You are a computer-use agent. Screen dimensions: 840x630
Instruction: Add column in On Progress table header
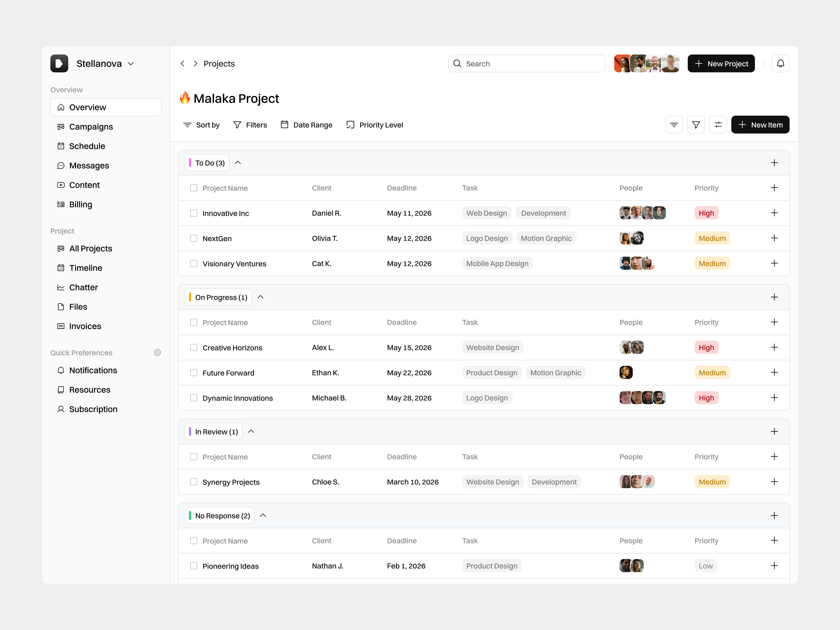tap(774, 322)
